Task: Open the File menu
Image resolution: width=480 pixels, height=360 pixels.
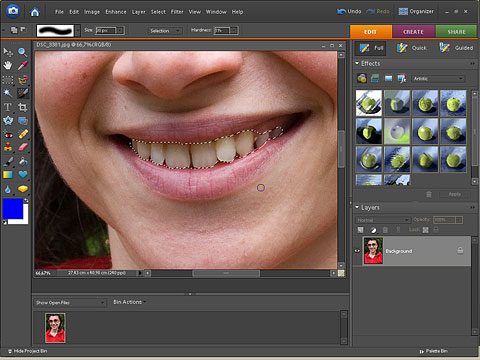Action: (59, 12)
